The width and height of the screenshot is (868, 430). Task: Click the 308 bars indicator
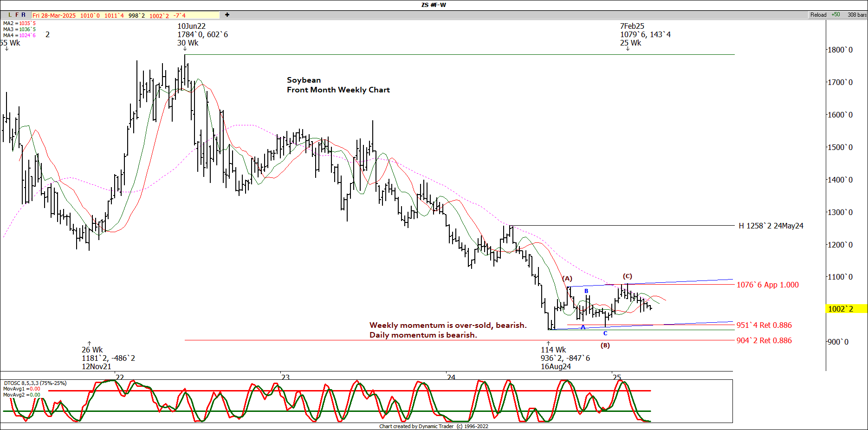[x=857, y=15]
